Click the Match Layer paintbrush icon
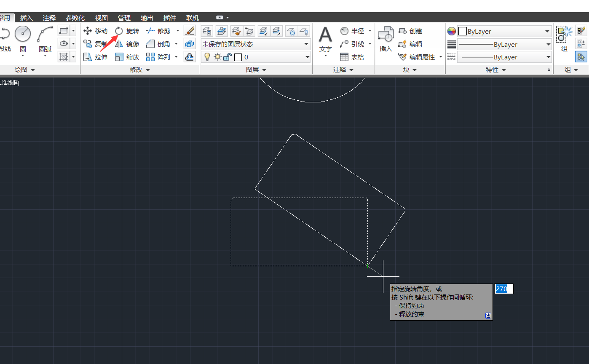This screenshot has height=364, width=589. pos(236,31)
